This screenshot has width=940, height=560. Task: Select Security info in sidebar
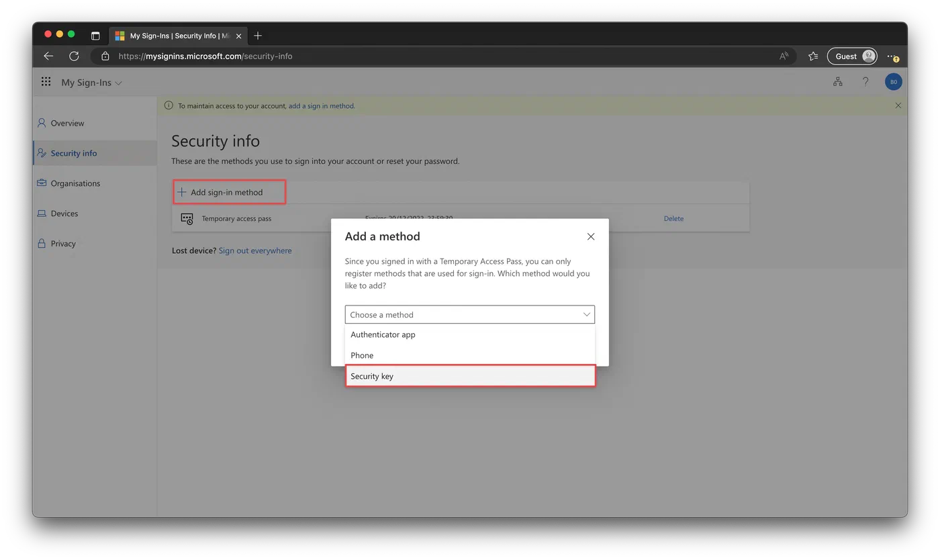tap(95, 153)
